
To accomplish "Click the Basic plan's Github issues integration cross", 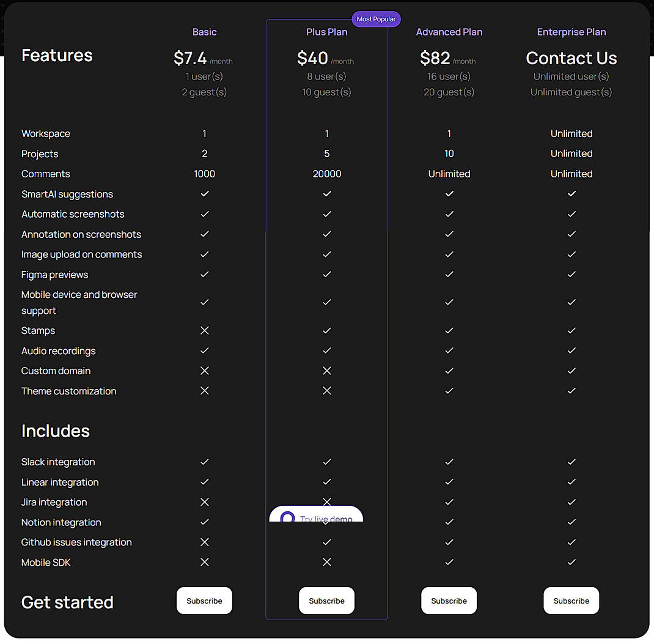I will (204, 542).
